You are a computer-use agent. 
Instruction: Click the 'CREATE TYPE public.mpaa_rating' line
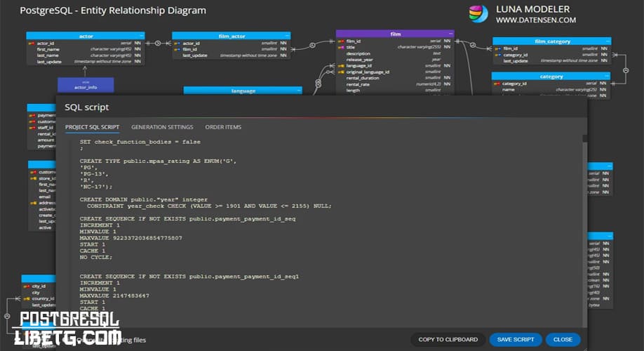pos(158,161)
